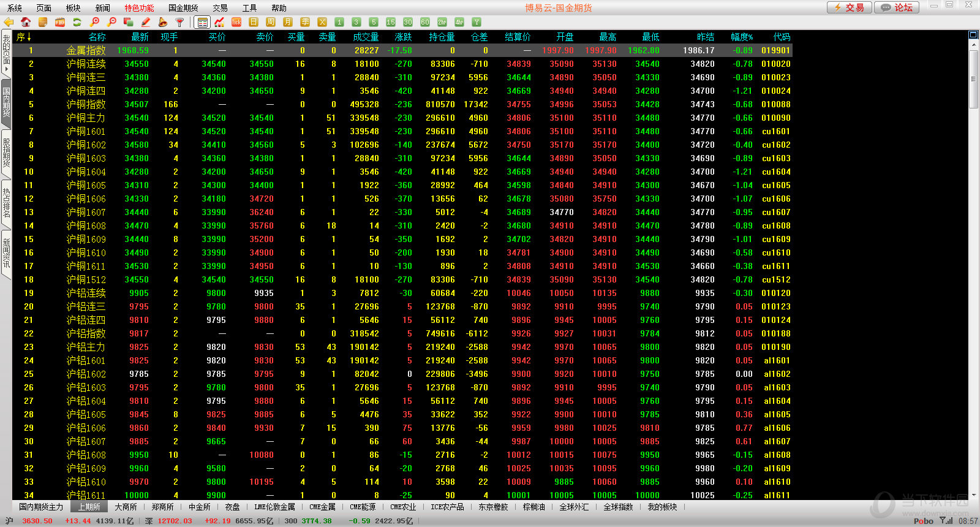Screen dimensions: 980x527
Task: Open the 页面 menu
Action: [x=44, y=8]
